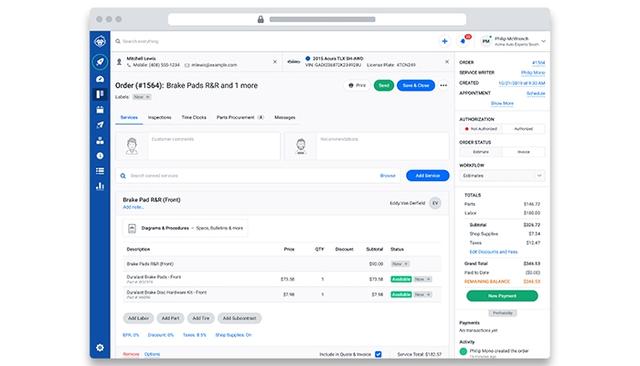The height and width of the screenshot is (366, 640).
Task: Click Show More link in order panel
Action: 502,104
